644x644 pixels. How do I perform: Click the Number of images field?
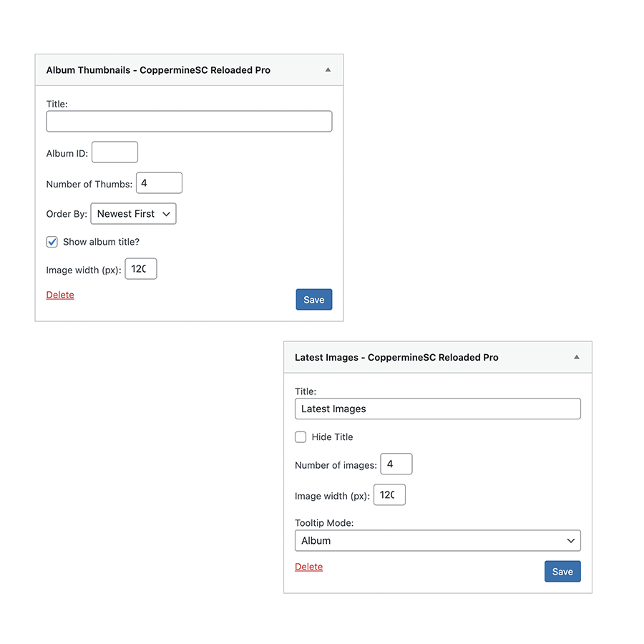396,464
